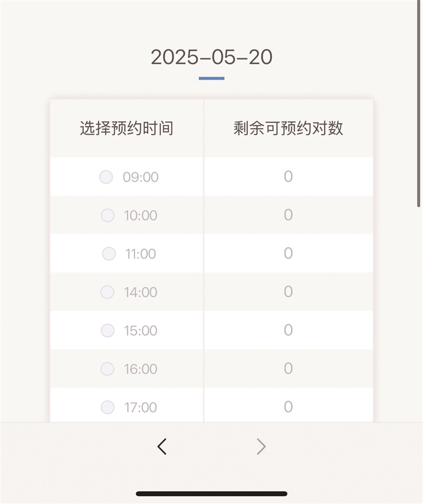Click the 10:00 time label
Image resolution: width=423 pixels, height=504 pixels.
click(x=140, y=216)
